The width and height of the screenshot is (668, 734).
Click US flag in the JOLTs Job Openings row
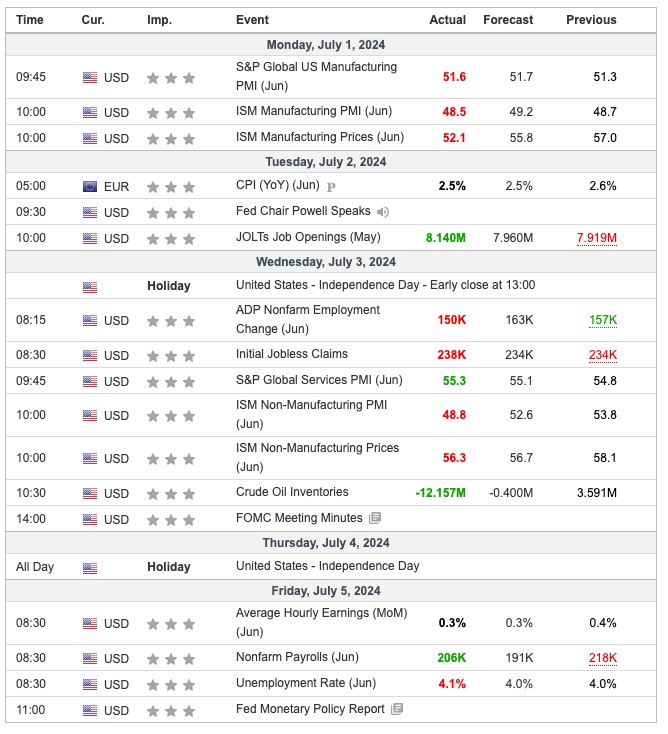pos(90,240)
